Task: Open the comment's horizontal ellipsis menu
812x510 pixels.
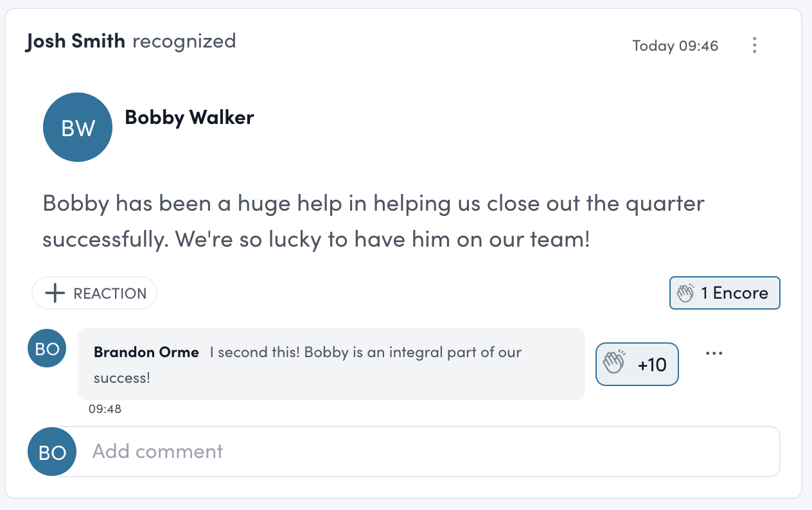Action: click(714, 353)
